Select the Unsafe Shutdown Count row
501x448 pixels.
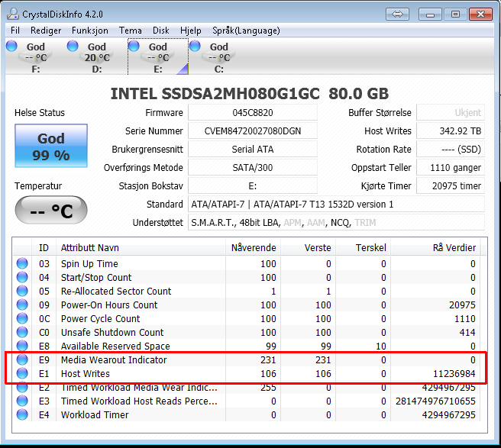247,332
